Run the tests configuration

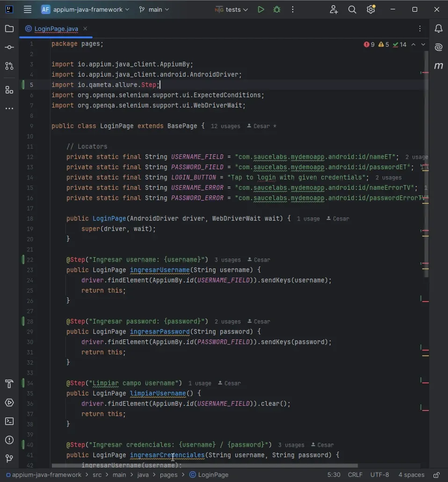pos(261,9)
